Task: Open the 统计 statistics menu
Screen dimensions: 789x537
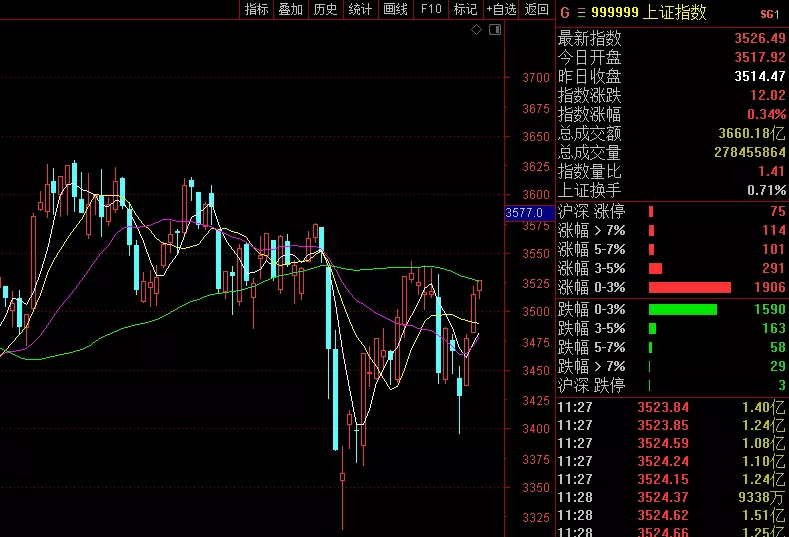Action: (360, 9)
